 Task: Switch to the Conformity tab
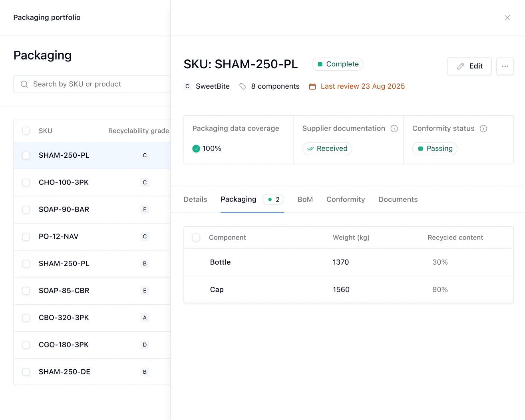pyautogui.click(x=346, y=199)
